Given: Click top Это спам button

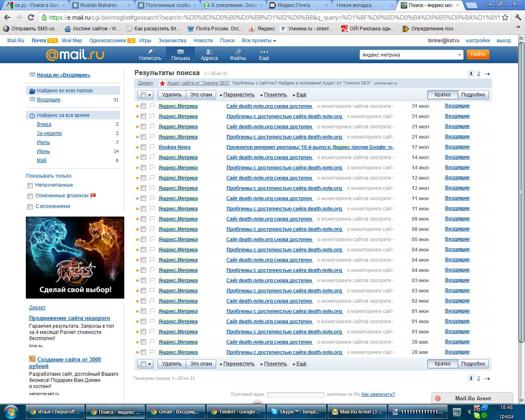Looking at the screenshot, I should [x=201, y=95].
